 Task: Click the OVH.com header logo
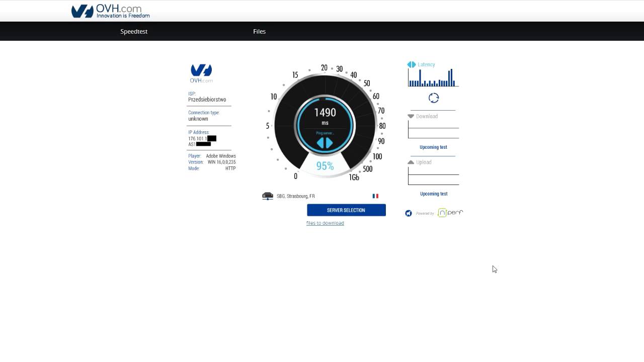[111, 11]
